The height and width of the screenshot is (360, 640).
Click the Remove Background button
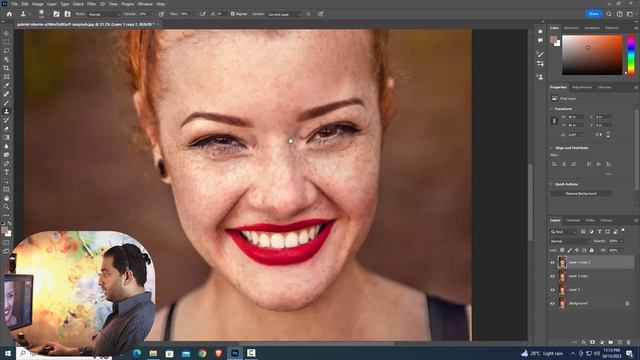(581, 193)
